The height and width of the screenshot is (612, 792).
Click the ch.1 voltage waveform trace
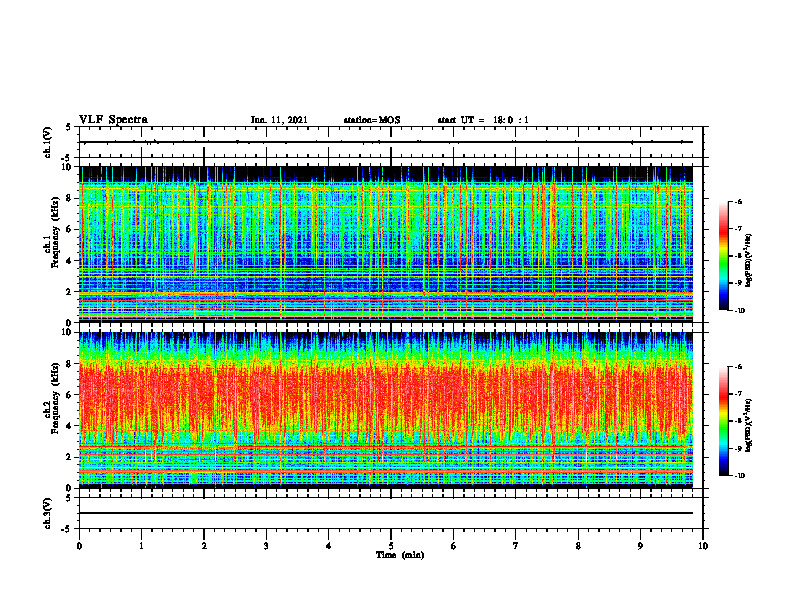click(x=386, y=142)
